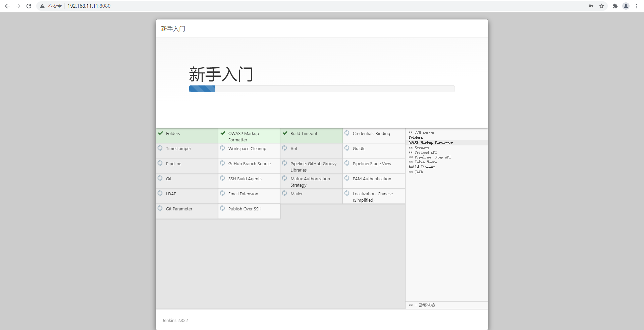Open the browser extensions puzzle icon
Image resolution: width=644 pixels, height=330 pixels.
(615, 6)
